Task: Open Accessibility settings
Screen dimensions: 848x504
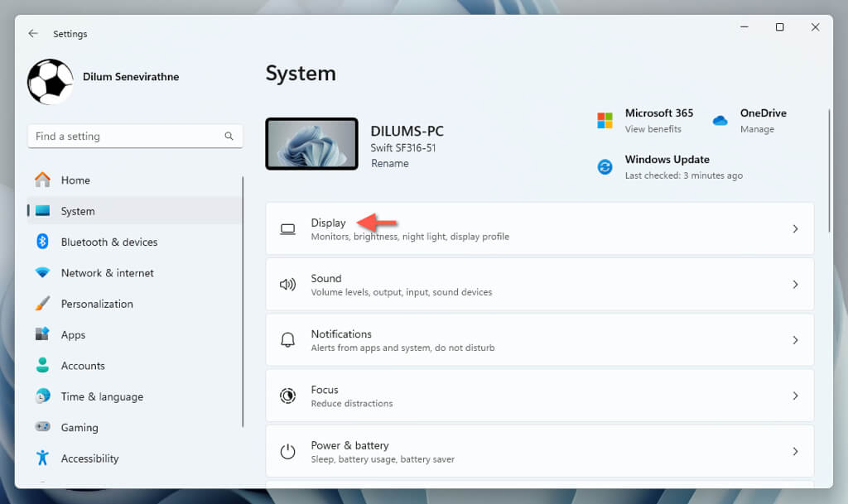Action: tap(134, 458)
